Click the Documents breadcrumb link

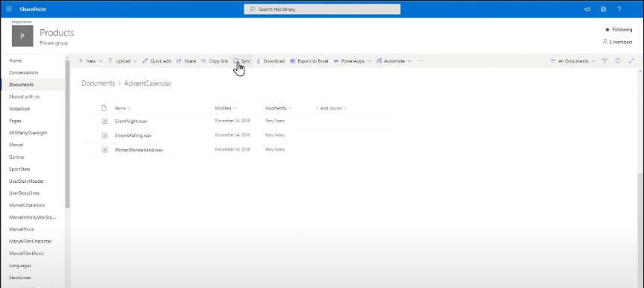tap(98, 83)
